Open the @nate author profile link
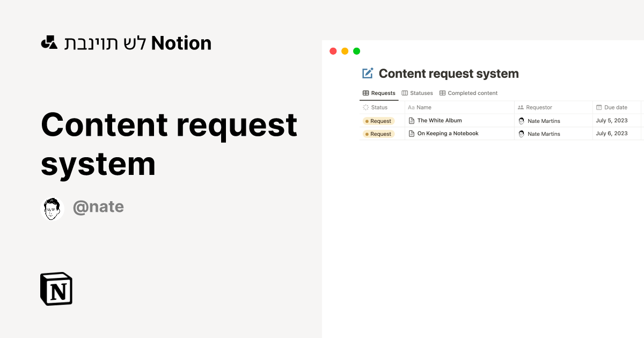This screenshot has width=644, height=338. coord(99,207)
